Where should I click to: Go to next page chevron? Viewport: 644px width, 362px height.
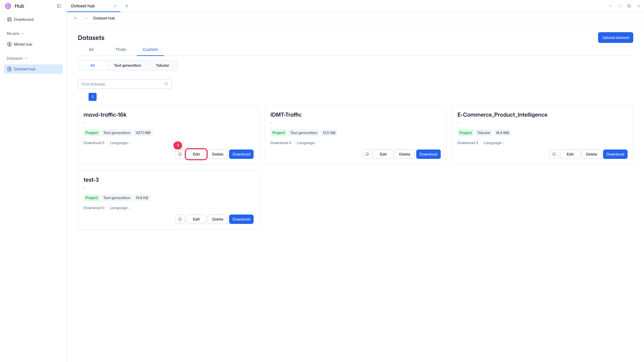[x=103, y=97]
